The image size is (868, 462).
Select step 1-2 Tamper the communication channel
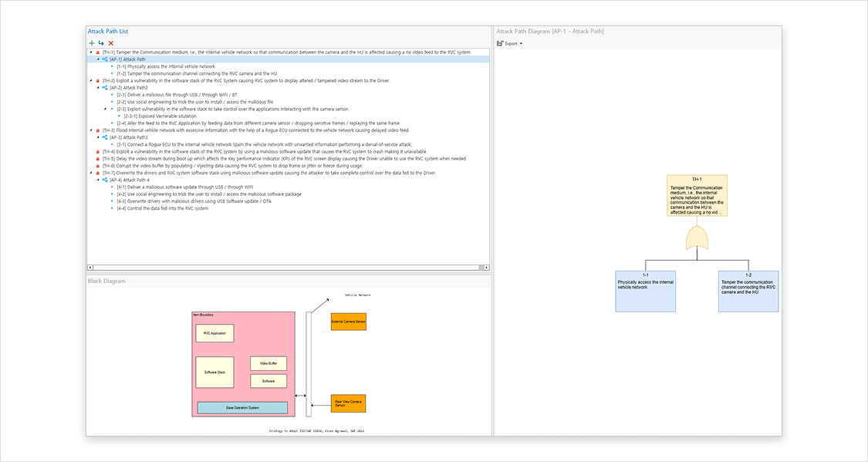point(197,73)
